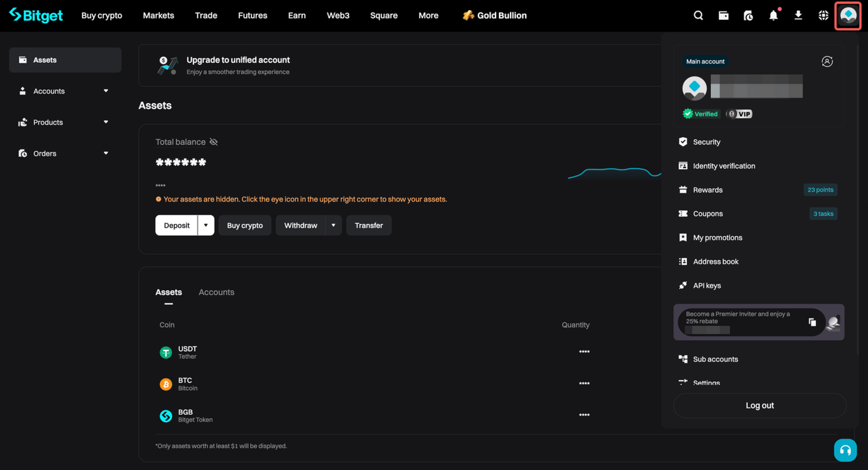
Task: Click the USDT Tether coin icon
Action: 166,352
